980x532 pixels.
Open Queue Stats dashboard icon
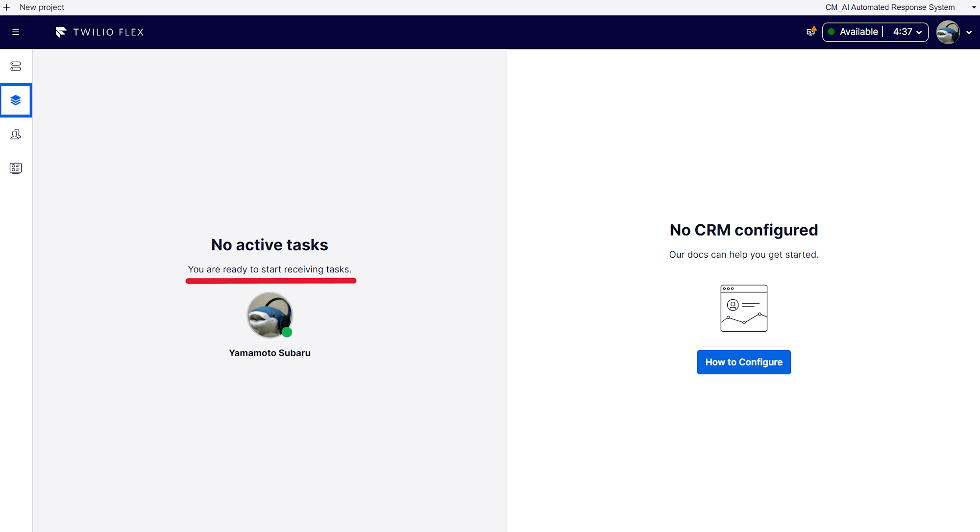point(16,169)
